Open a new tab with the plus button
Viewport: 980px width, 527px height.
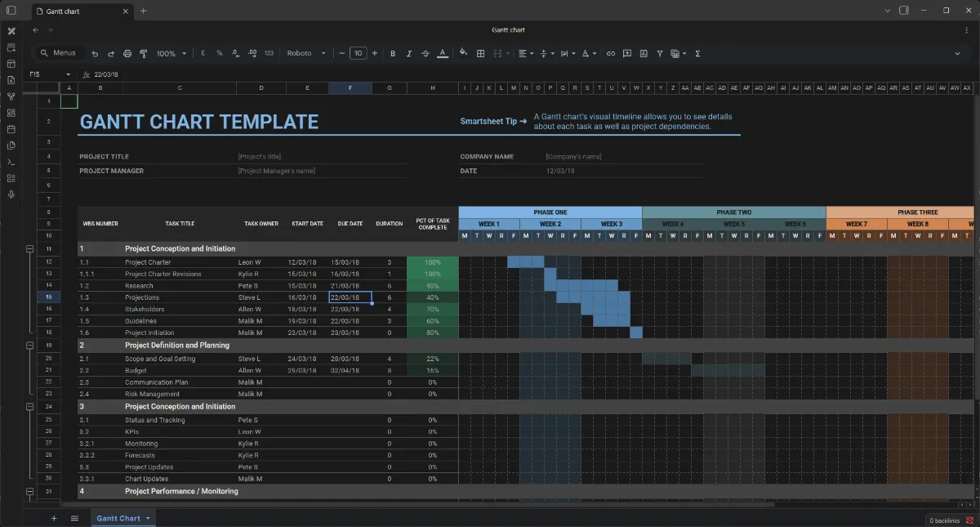(144, 11)
